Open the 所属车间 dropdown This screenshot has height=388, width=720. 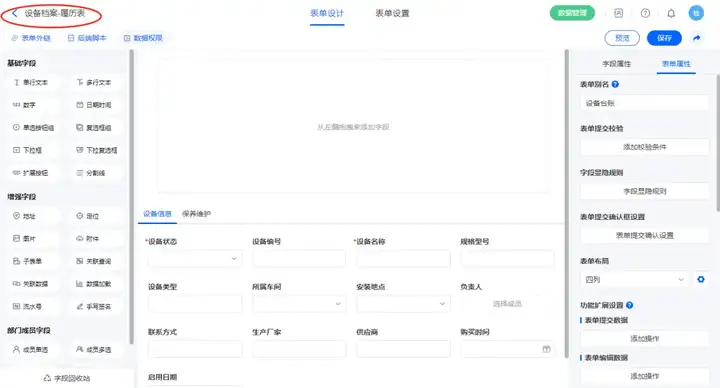tap(299, 304)
